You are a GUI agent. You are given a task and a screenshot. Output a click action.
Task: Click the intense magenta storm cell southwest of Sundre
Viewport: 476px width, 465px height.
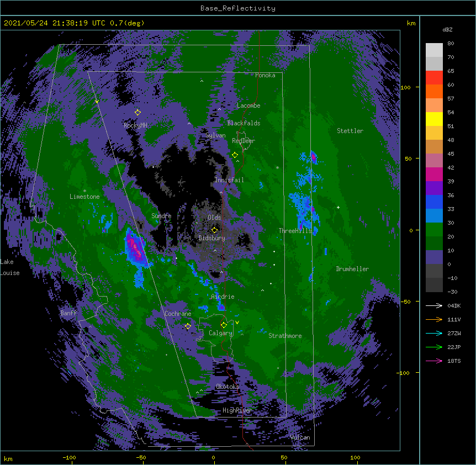pos(135,248)
